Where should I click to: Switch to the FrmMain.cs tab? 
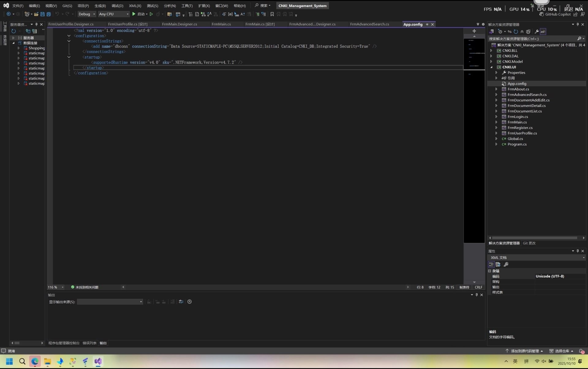point(221,24)
